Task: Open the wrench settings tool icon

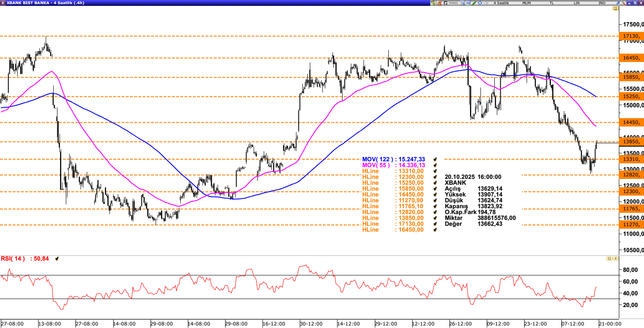Action: click(623, 3)
